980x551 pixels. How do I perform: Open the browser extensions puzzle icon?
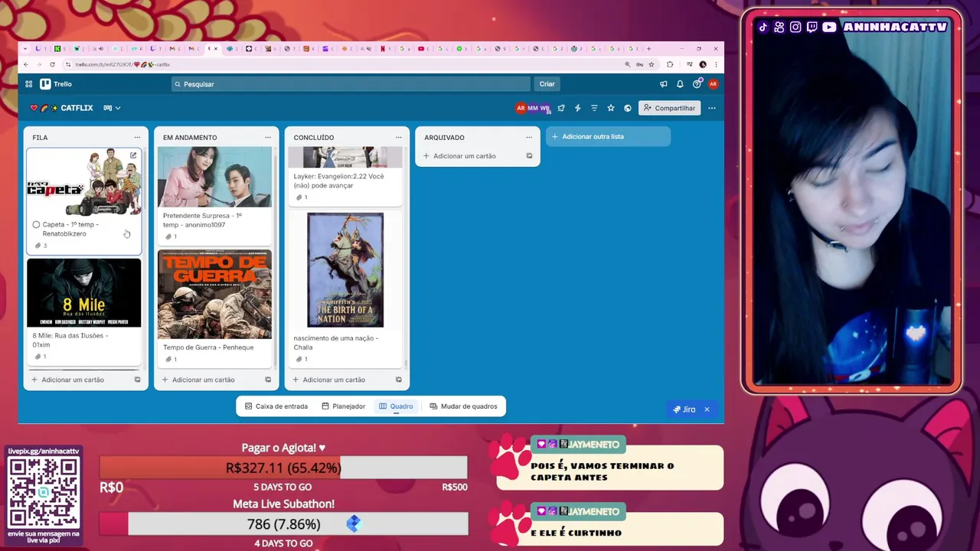(670, 64)
